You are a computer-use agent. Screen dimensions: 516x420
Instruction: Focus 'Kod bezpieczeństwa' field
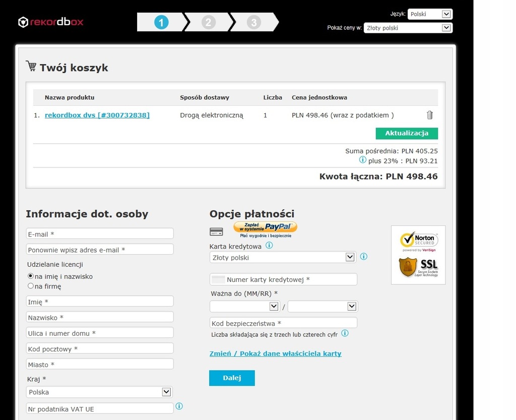pos(283,323)
